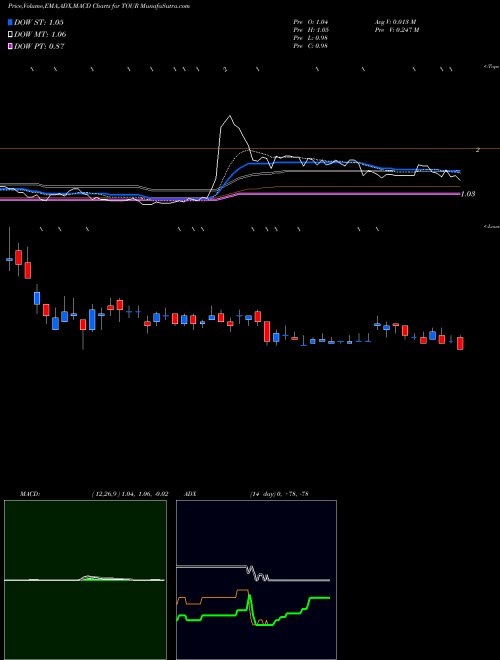500x660 pixels.
Task: Select the 'DOW MT: 1.06' legend text
Action: pos(40,35)
